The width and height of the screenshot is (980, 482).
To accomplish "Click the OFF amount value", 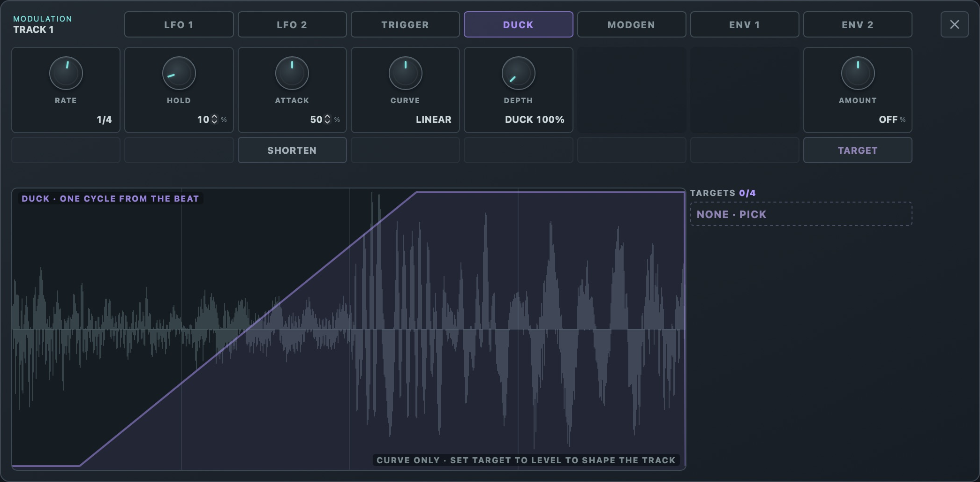I will (888, 120).
